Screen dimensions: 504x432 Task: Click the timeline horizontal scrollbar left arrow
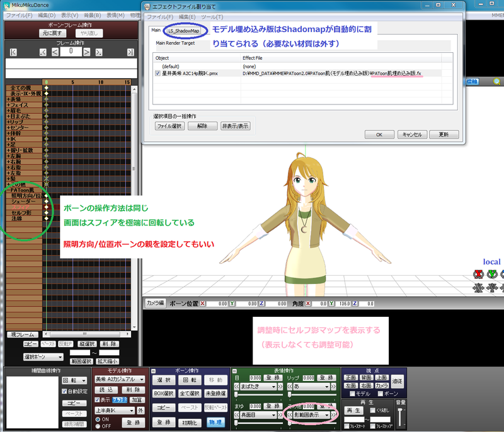click(46, 334)
